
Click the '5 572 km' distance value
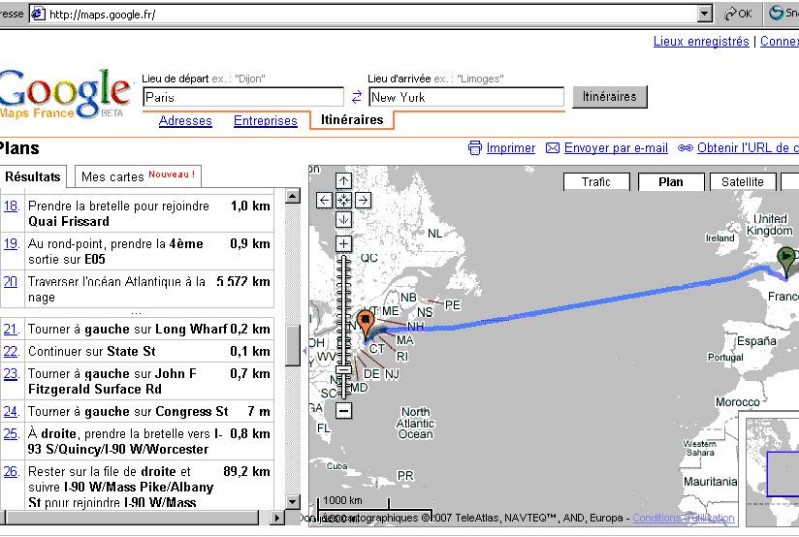pyautogui.click(x=243, y=281)
